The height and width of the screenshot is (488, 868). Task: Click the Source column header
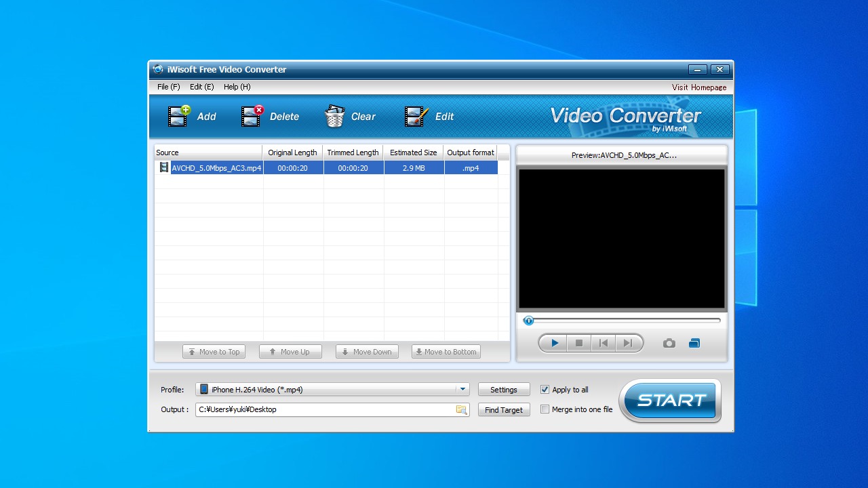click(208, 152)
